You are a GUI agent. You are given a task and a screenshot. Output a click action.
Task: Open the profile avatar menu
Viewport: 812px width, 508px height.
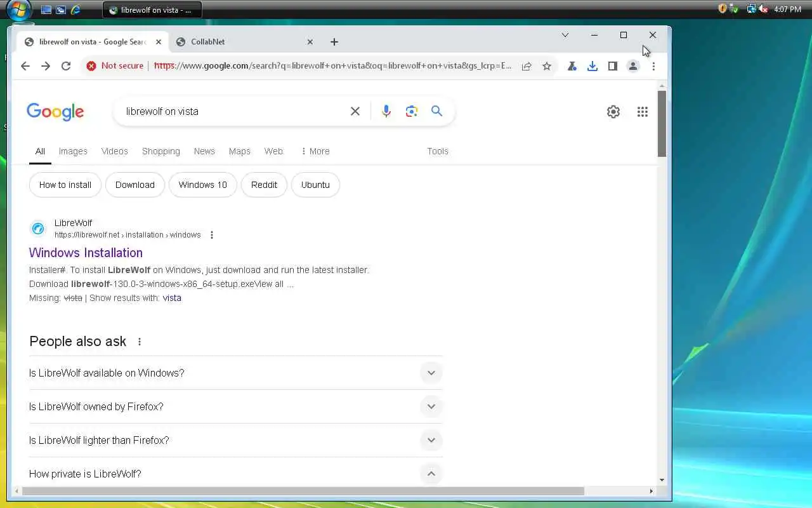pyautogui.click(x=633, y=66)
